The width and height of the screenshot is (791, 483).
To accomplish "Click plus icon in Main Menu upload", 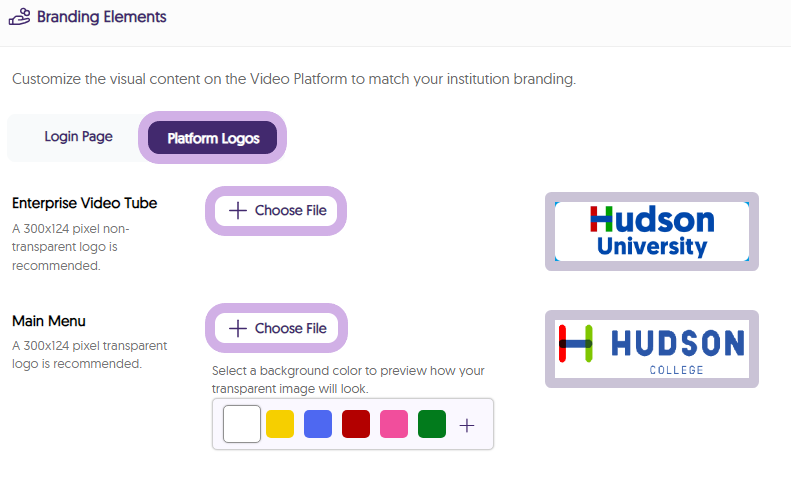I will 238,328.
